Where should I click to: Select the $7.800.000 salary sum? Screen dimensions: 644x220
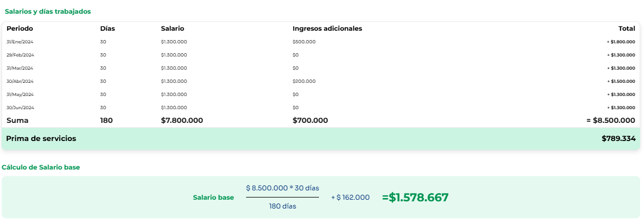[x=182, y=121]
